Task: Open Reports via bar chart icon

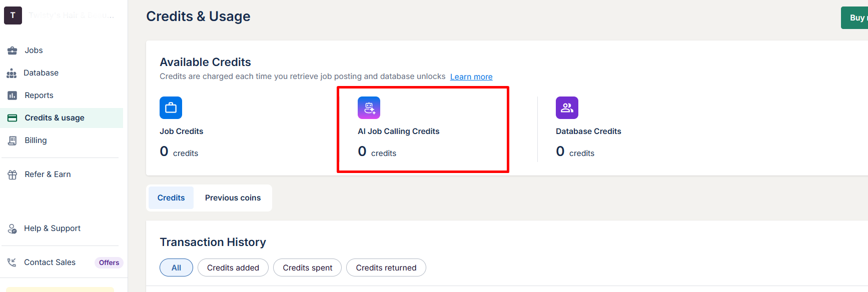Action: click(x=13, y=95)
